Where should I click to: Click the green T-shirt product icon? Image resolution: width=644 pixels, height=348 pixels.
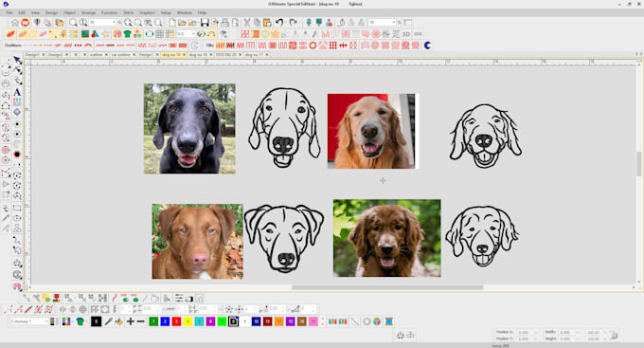coord(128,34)
